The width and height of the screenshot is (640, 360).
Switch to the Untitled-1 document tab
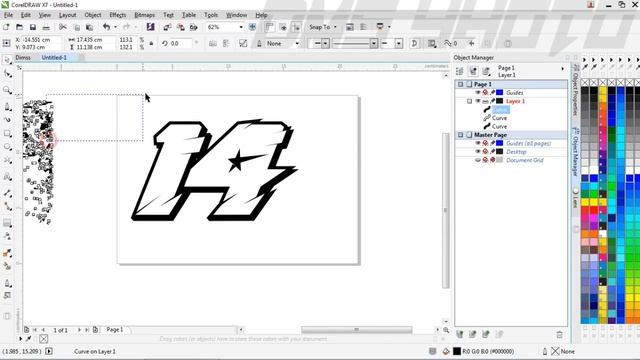[x=54, y=58]
